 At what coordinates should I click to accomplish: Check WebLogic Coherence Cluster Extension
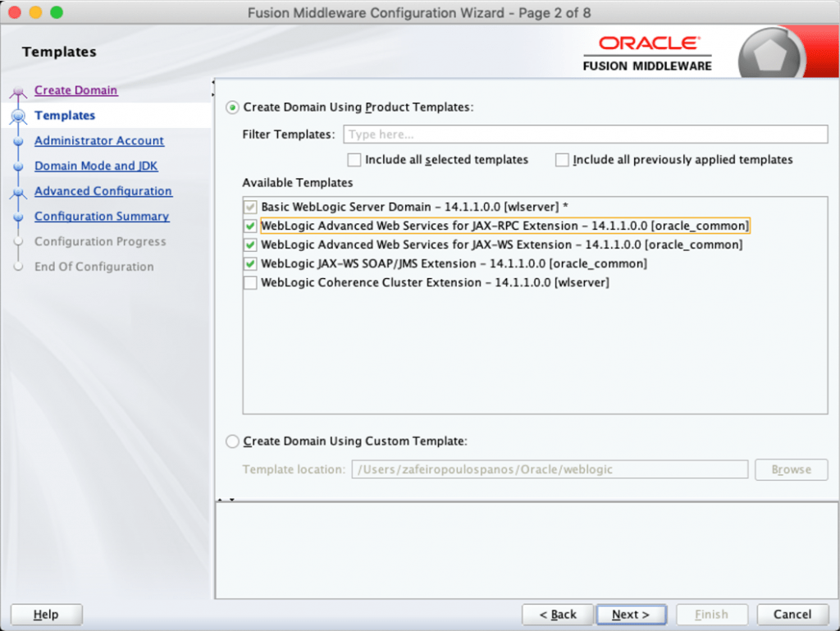pos(250,282)
